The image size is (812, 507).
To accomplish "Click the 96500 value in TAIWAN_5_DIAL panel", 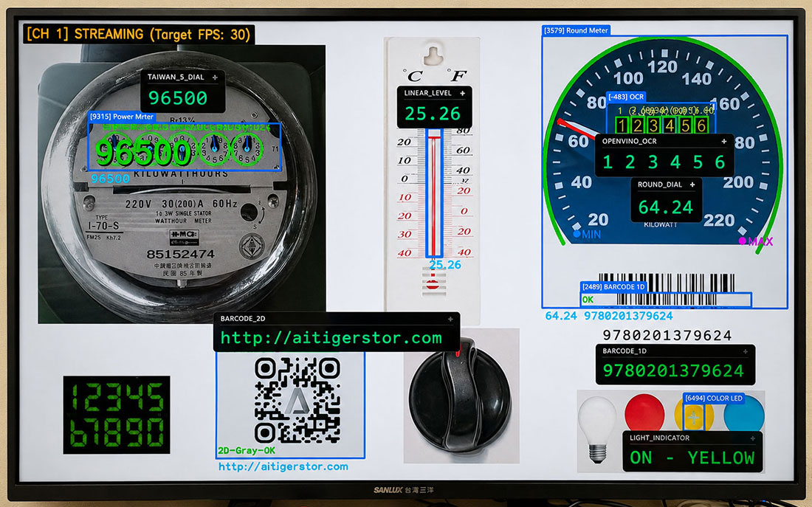I will click(x=178, y=98).
